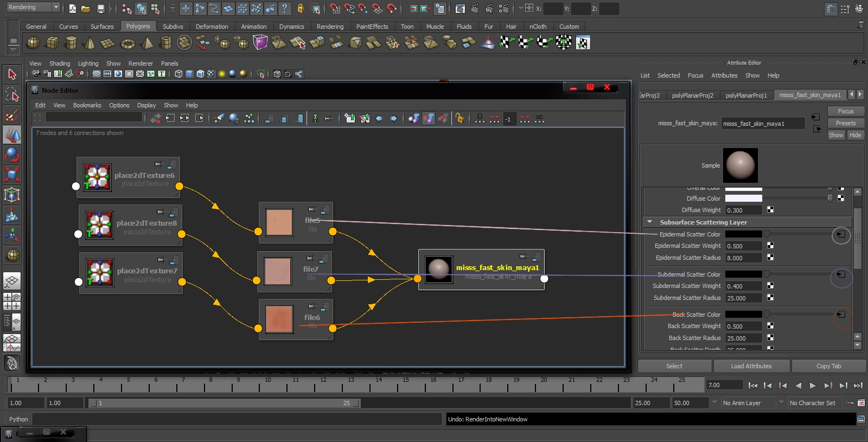
Task: Click the Diffuse Color swatch
Action: click(x=743, y=198)
